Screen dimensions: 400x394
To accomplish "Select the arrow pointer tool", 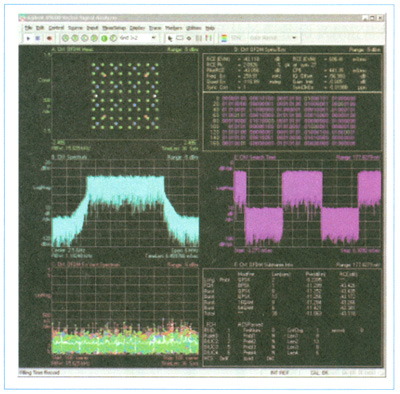I will tap(170, 38).
